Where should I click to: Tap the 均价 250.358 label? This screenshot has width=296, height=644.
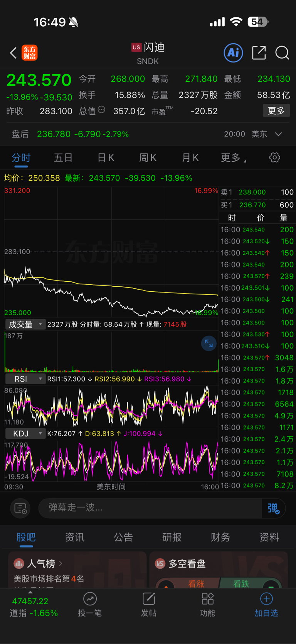pos(32,178)
